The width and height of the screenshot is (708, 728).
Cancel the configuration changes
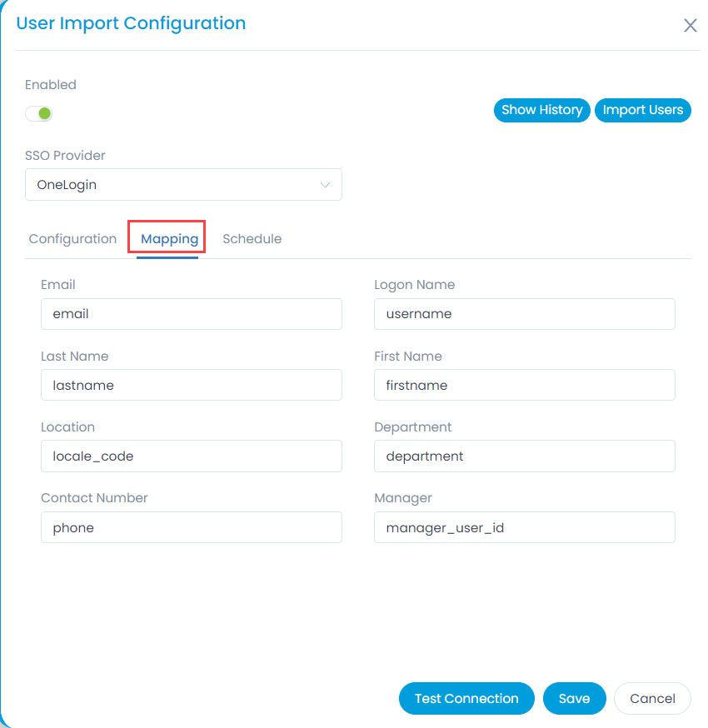pyautogui.click(x=652, y=698)
